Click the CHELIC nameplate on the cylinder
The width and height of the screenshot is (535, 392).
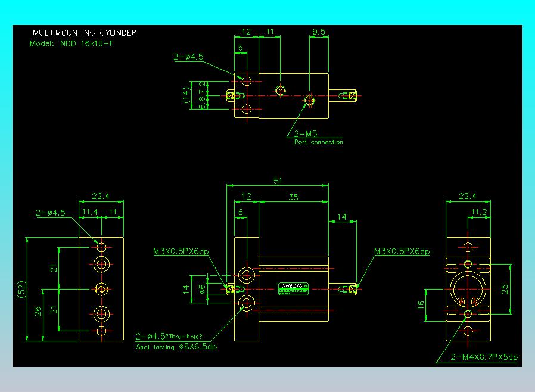(294, 288)
